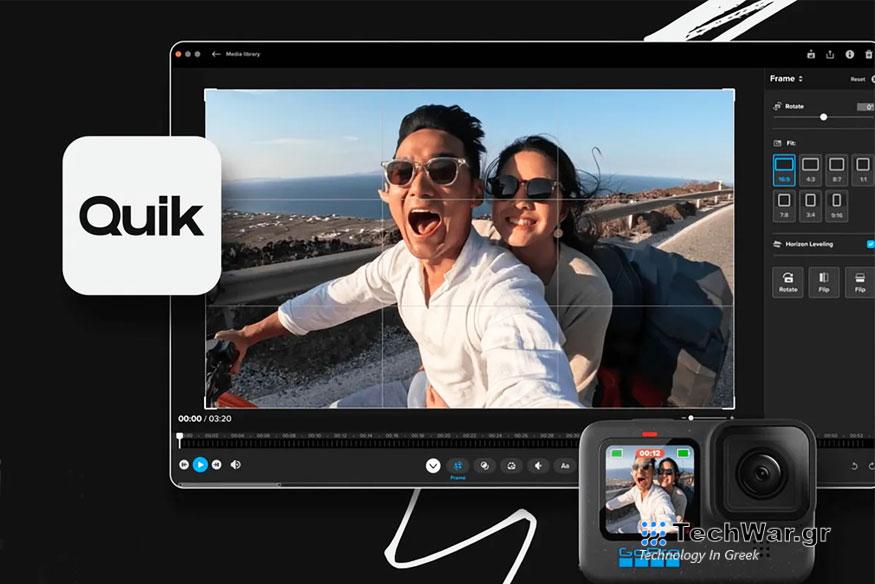
Task: Select the Frame tool in the bottom toolbar
Action: tap(458, 464)
